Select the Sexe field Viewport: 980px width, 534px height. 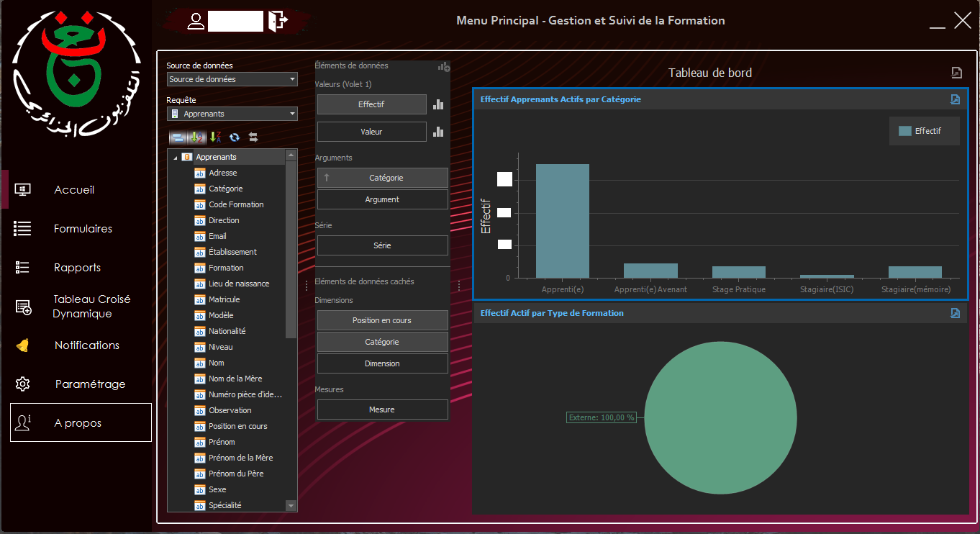coord(217,489)
